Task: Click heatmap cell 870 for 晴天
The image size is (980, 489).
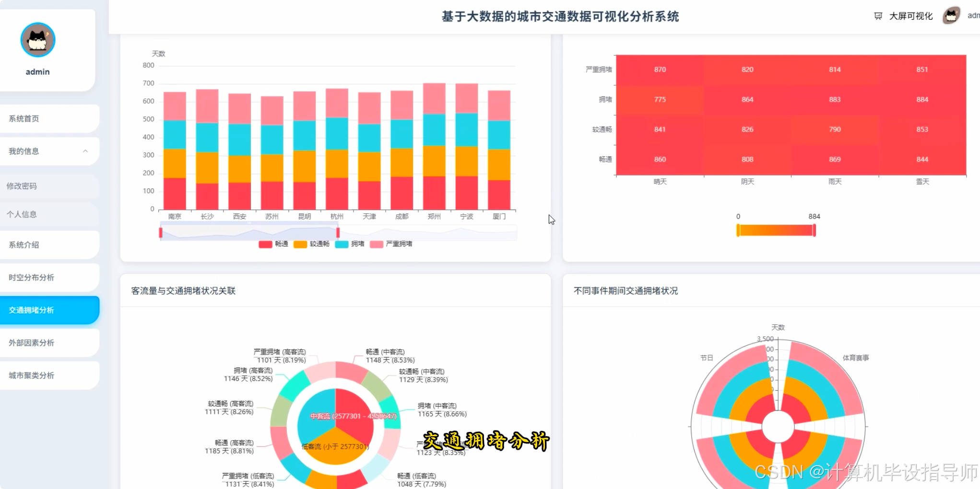Action: click(x=660, y=70)
